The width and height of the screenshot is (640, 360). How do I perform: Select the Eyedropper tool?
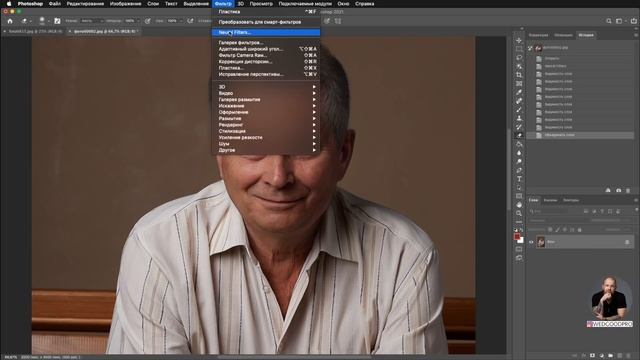(519, 92)
